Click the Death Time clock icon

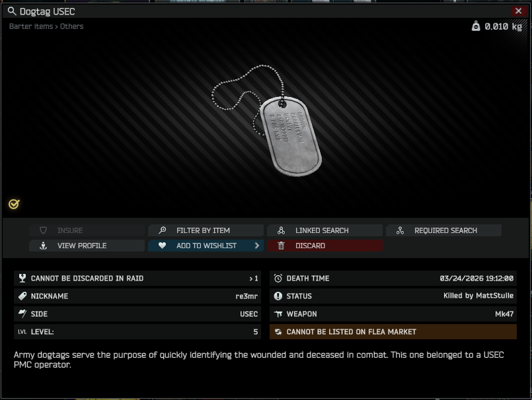point(278,279)
